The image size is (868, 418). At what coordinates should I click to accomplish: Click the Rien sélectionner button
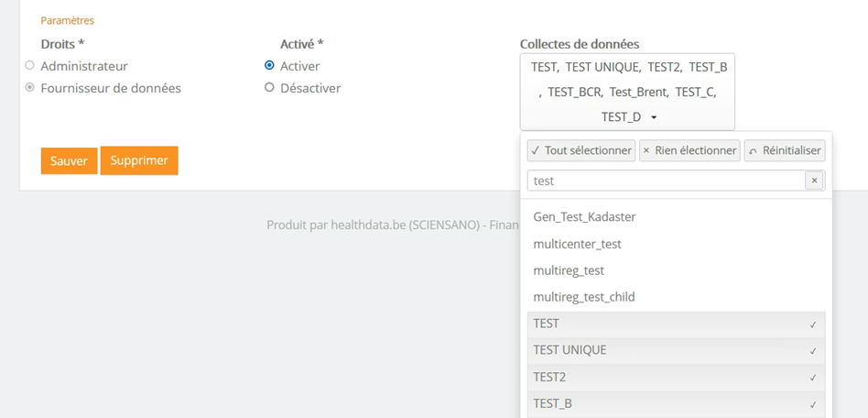(689, 150)
